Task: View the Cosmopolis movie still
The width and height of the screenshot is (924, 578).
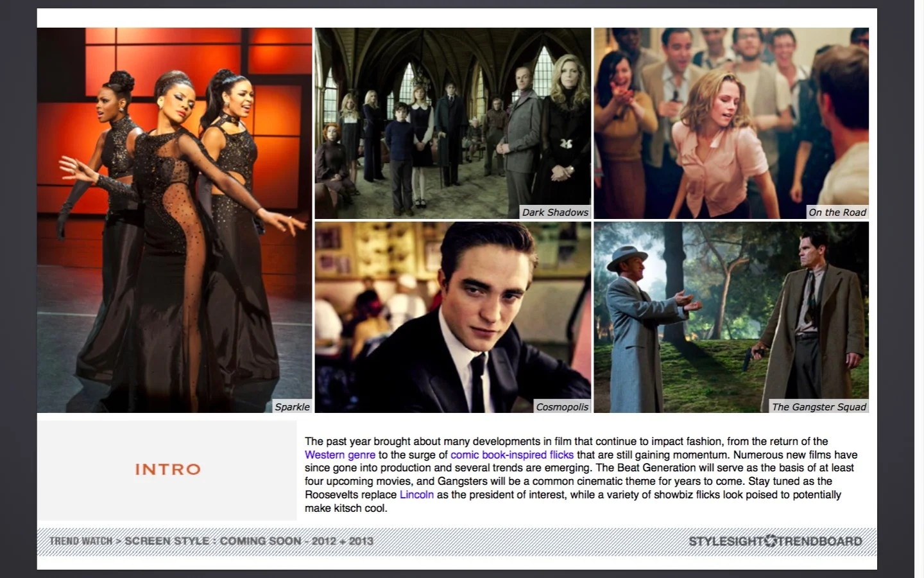Action: click(x=452, y=317)
